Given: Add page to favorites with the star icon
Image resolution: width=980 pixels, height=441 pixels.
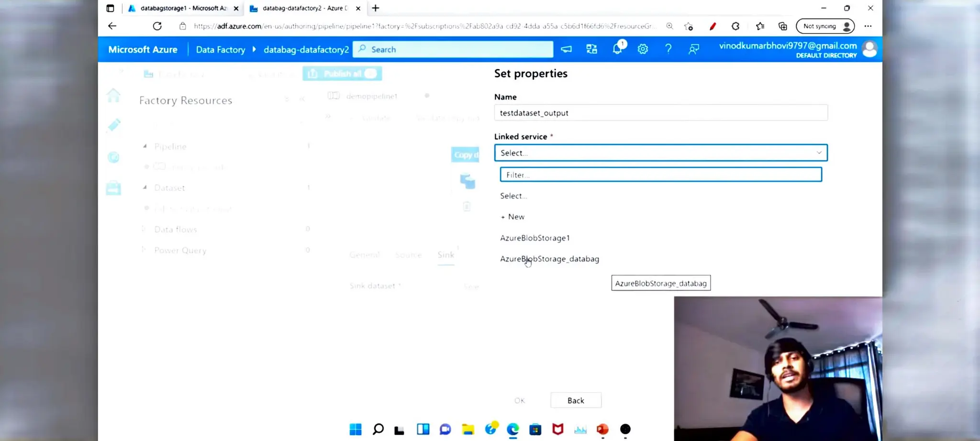Looking at the screenshot, I should [689, 26].
